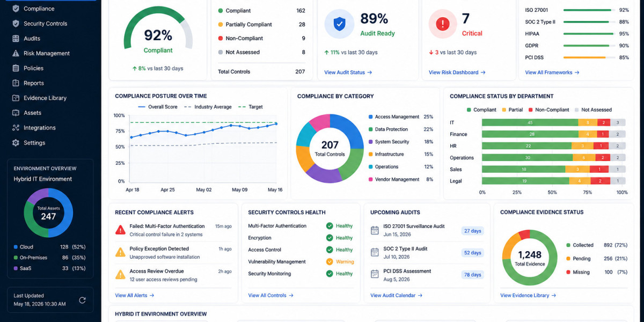Image resolution: width=644 pixels, height=322 pixels.
Task: Click the warning icon for Policy Exception Detected
Action: pyautogui.click(x=121, y=252)
